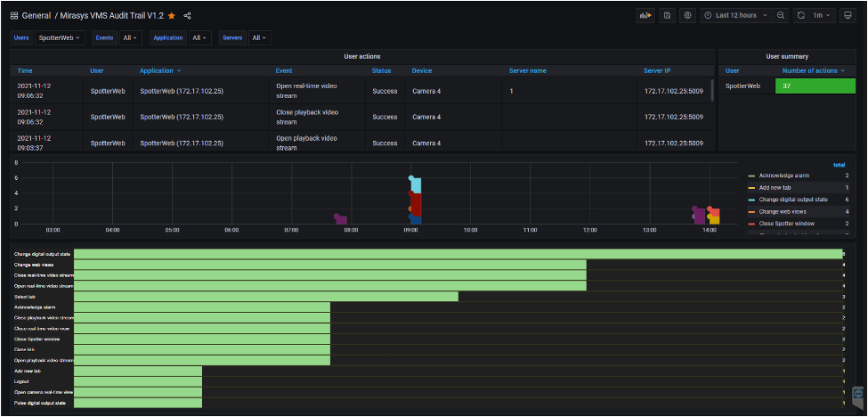This screenshot has height=417, width=868.
Task: Click the Add panel icon
Action: pos(645,15)
